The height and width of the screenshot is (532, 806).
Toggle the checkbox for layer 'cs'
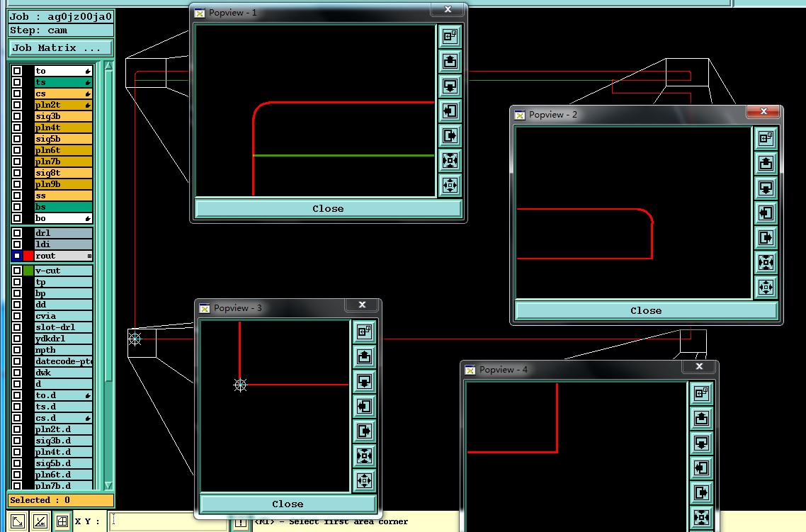17,94
